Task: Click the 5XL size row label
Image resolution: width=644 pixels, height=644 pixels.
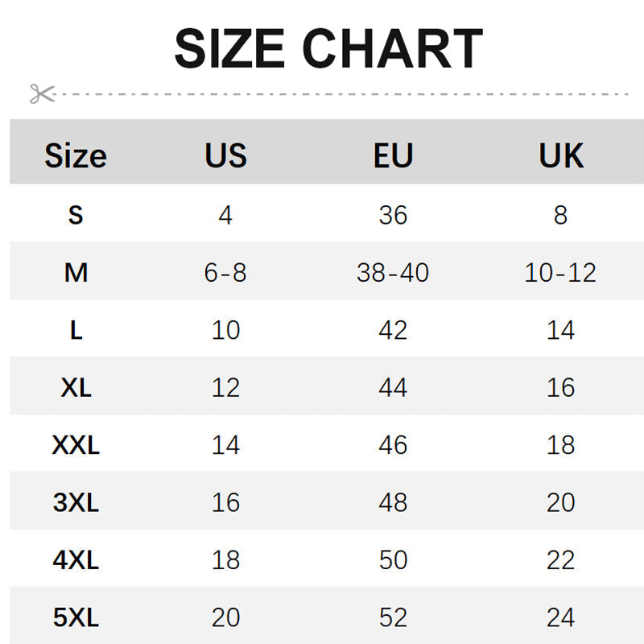Action: click(x=76, y=617)
